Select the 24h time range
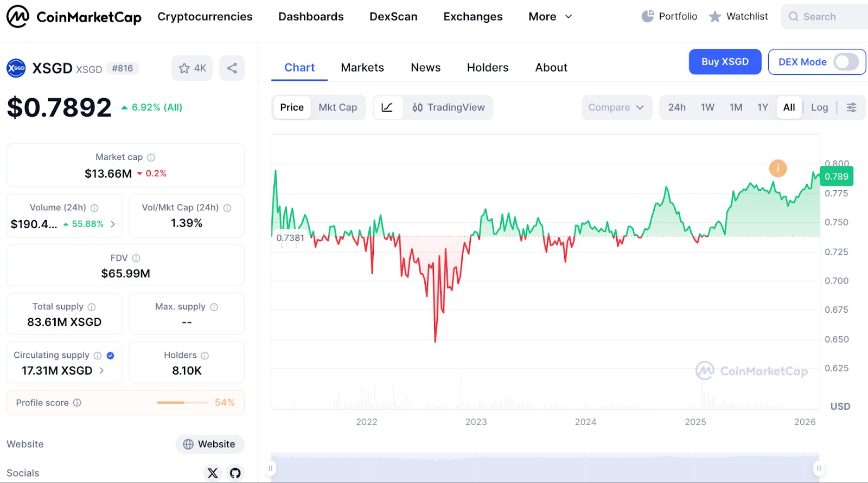 (677, 107)
